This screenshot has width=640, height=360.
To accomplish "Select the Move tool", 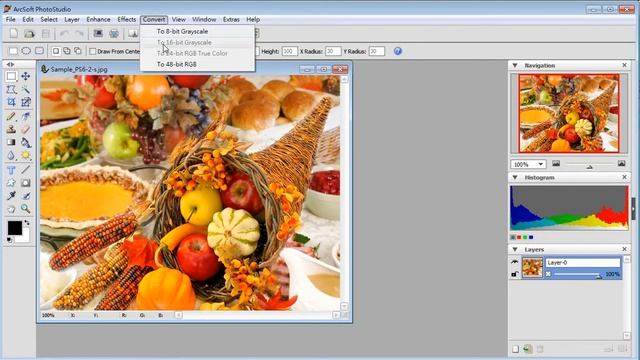I will point(26,76).
